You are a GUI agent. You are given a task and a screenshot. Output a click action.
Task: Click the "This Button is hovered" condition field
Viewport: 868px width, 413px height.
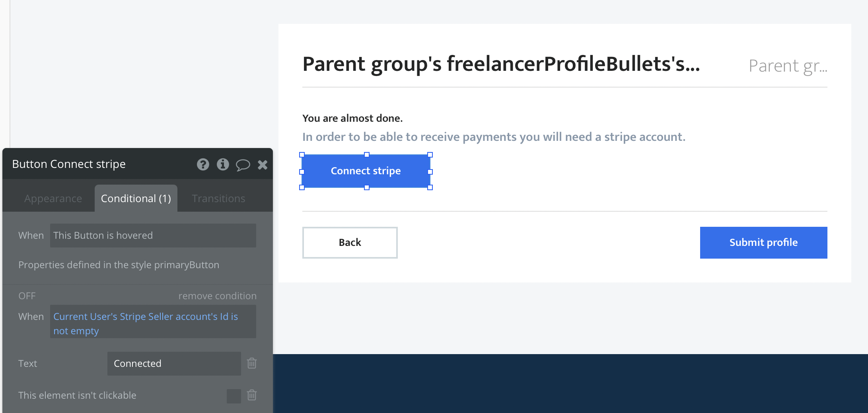tap(153, 236)
